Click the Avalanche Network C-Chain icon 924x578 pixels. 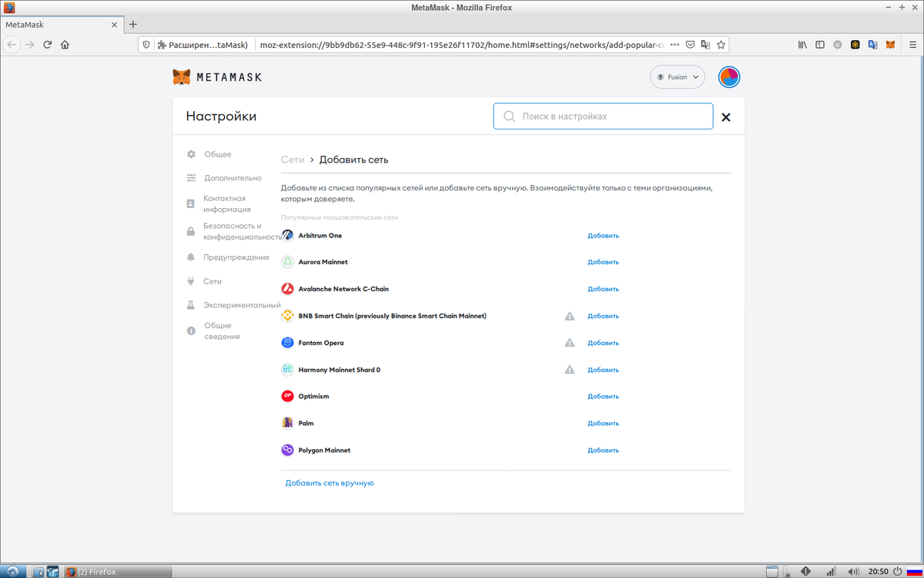(x=287, y=289)
